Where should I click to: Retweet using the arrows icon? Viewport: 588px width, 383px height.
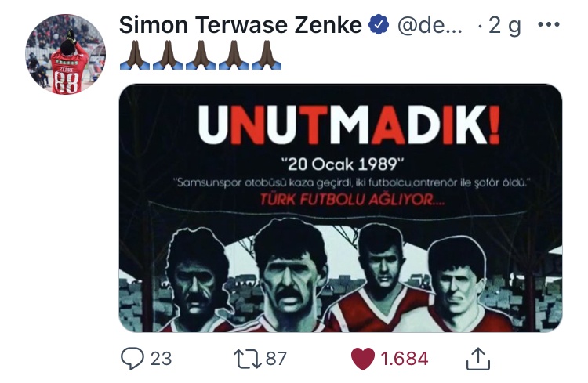coord(248,358)
